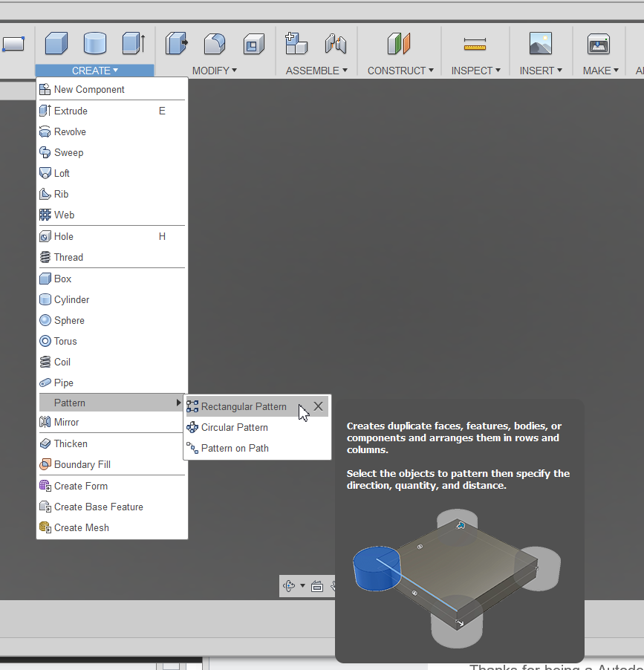Screen dimensions: 644x670
Task: Select the Box primitive tool in the toolbar
Action: point(56,44)
